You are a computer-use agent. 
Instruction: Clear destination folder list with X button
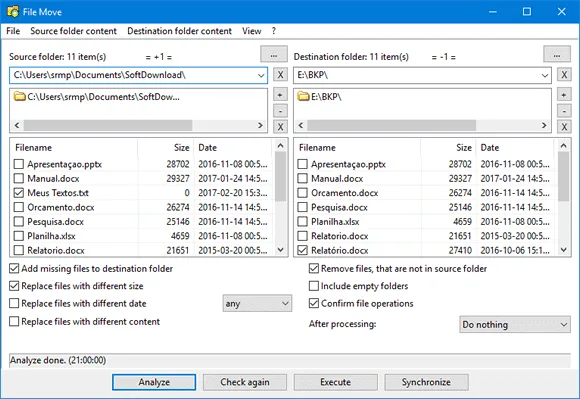click(x=564, y=127)
